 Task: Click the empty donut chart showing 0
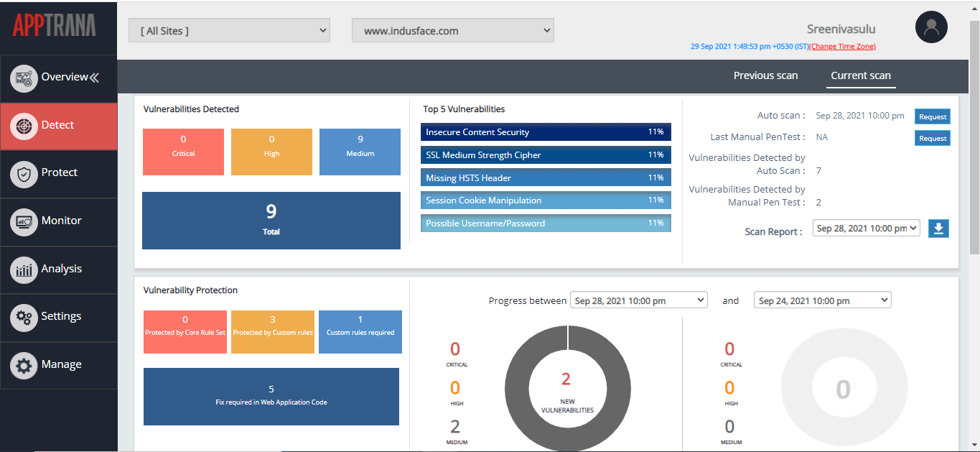point(844,389)
